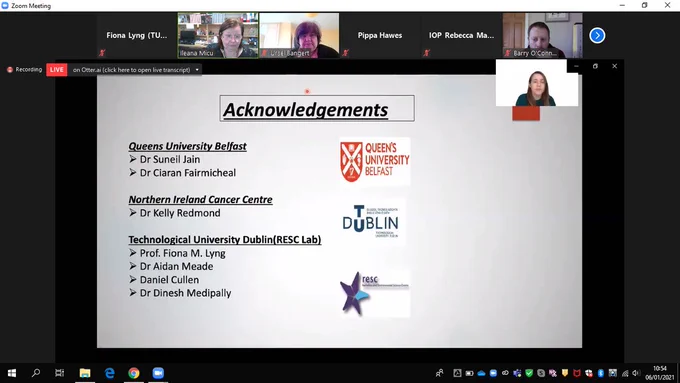The width and height of the screenshot is (680, 383).
Task: Open the green shield security tray icon
Action: click(529, 373)
